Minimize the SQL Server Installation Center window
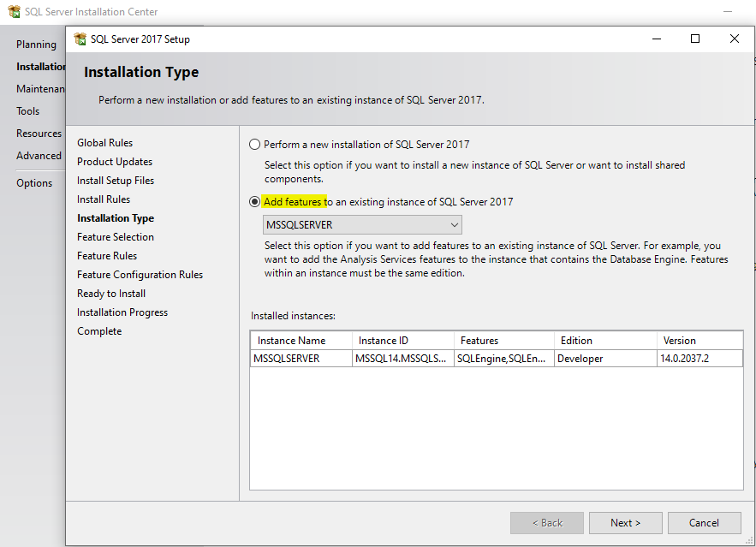 pos(728,12)
